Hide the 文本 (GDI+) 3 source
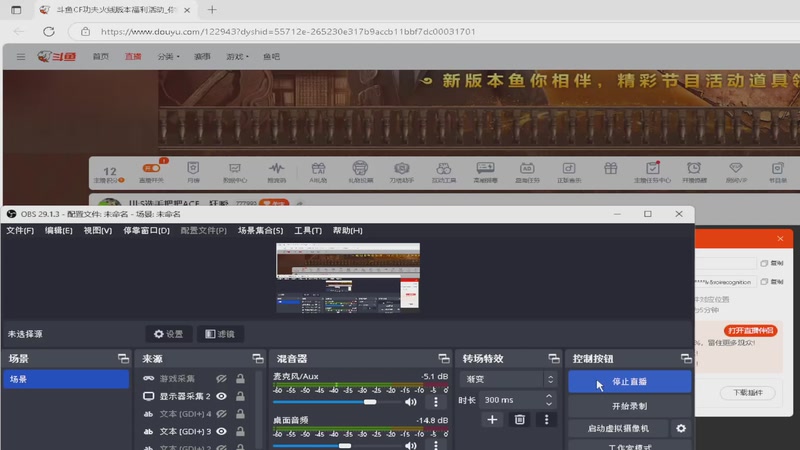Image resolution: width=800 pixels, height=450 pixels. tap(221, 431)
